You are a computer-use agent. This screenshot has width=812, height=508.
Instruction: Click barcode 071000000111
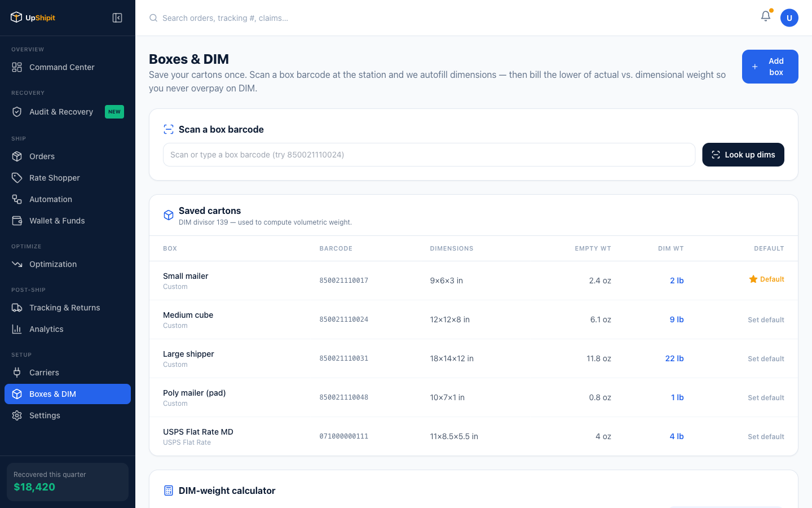pyautogui.click(x=344, y=436)
